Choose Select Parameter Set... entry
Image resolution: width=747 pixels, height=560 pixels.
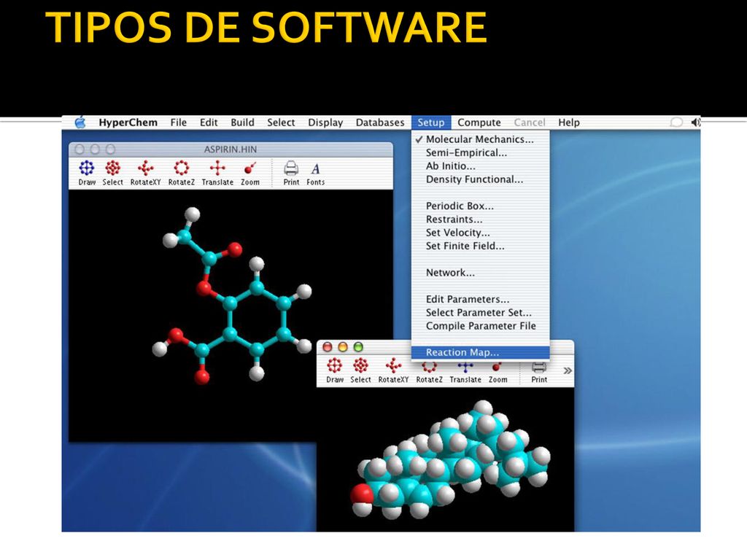tap(480, 312)
